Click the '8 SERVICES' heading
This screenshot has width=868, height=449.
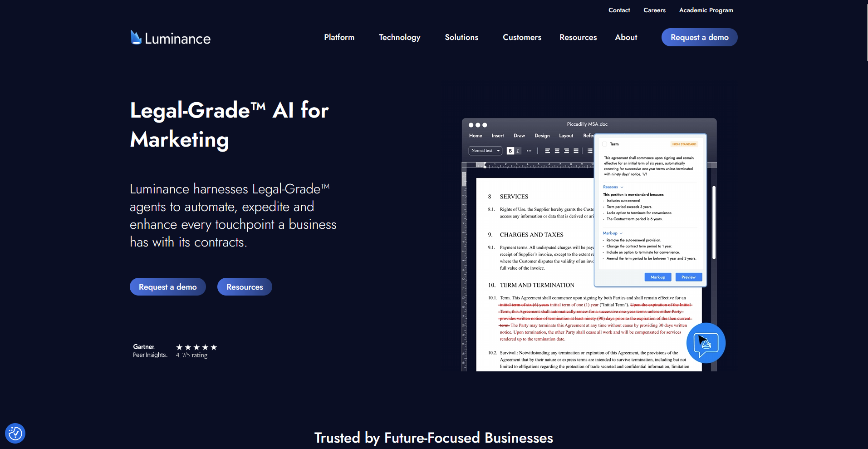[x=508, y=197]
